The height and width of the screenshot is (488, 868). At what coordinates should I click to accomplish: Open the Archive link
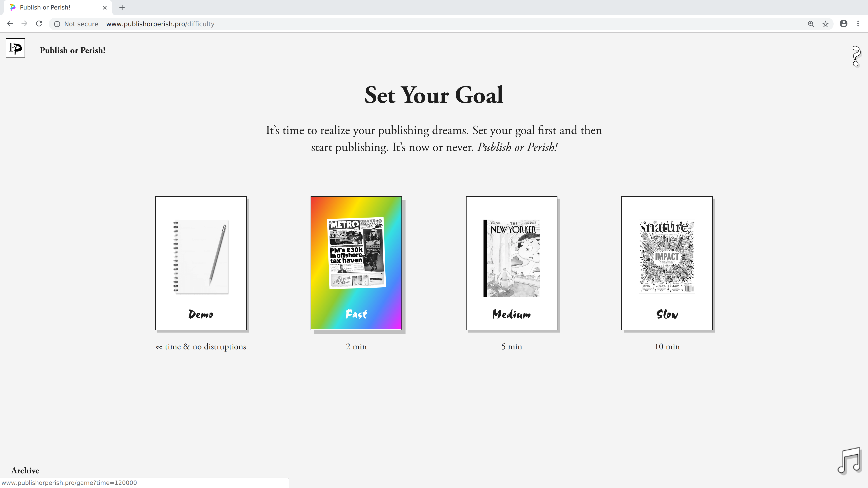(25, 470)
